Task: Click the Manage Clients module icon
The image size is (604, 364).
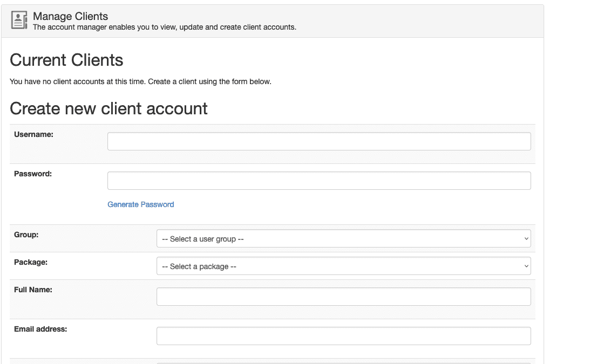Action: (x=19, y=20)
